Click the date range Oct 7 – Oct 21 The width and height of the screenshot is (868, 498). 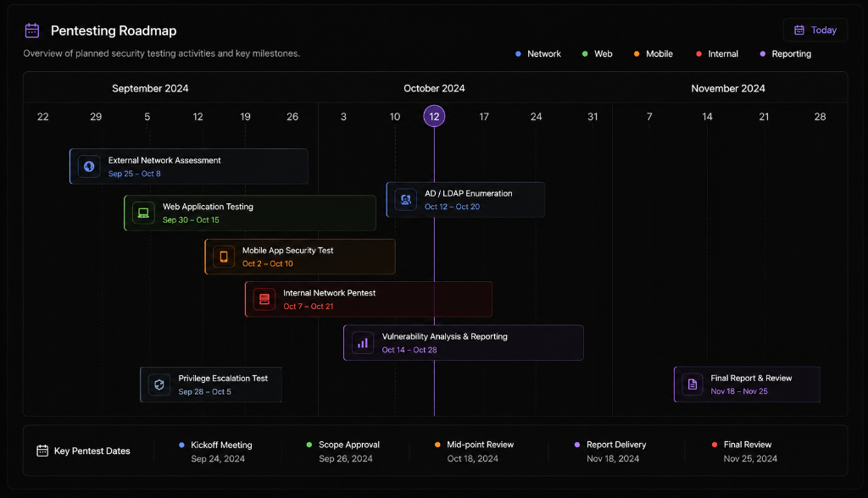pyautogui.click(x=309, y=307)
